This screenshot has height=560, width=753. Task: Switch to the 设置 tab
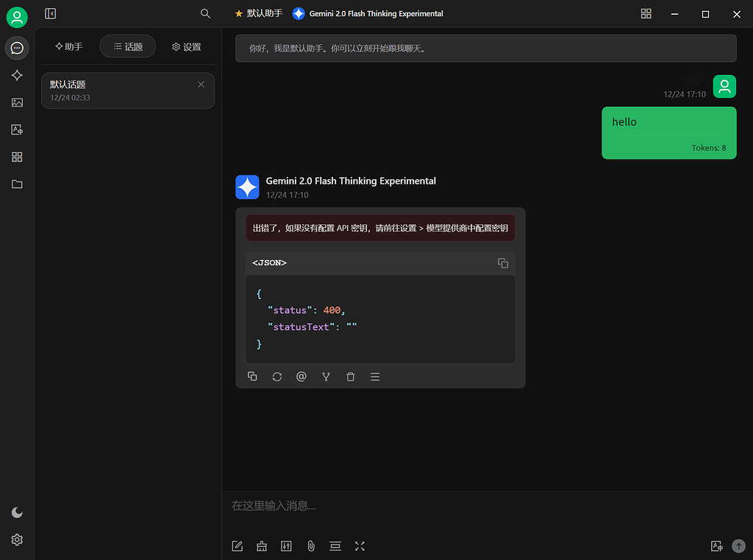click(186, 46)
